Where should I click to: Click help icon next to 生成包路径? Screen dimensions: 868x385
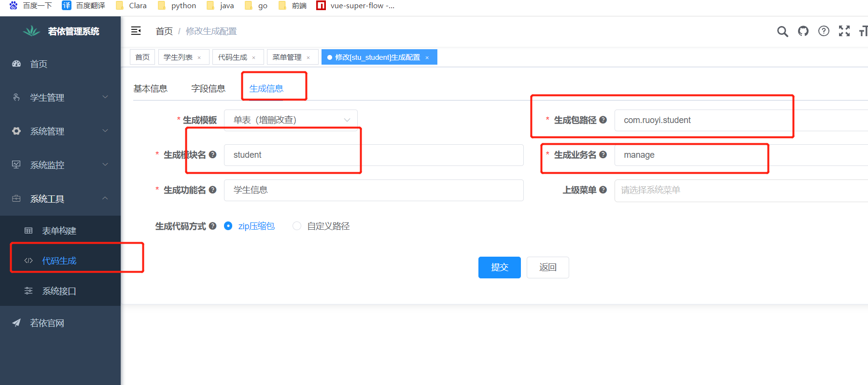point(603,120)
